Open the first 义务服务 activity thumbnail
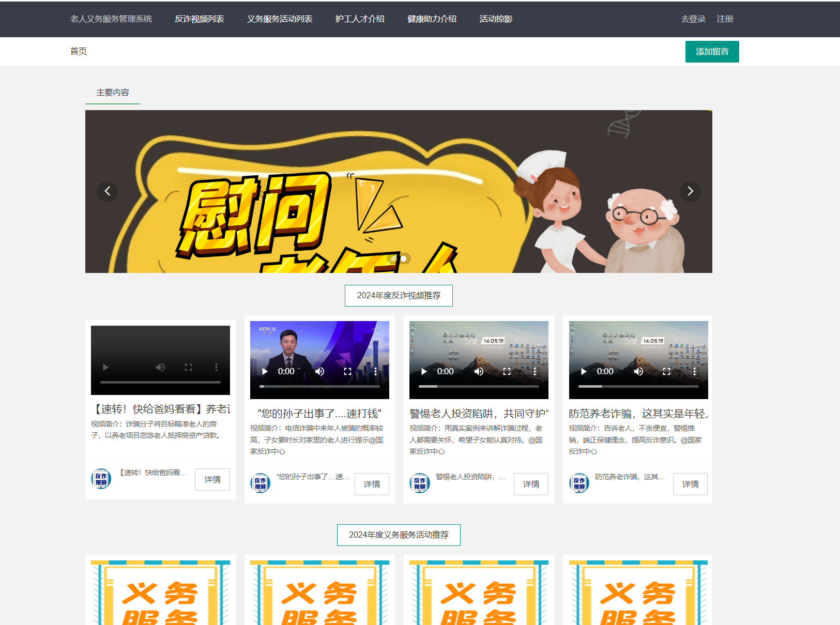 [160, 592]
